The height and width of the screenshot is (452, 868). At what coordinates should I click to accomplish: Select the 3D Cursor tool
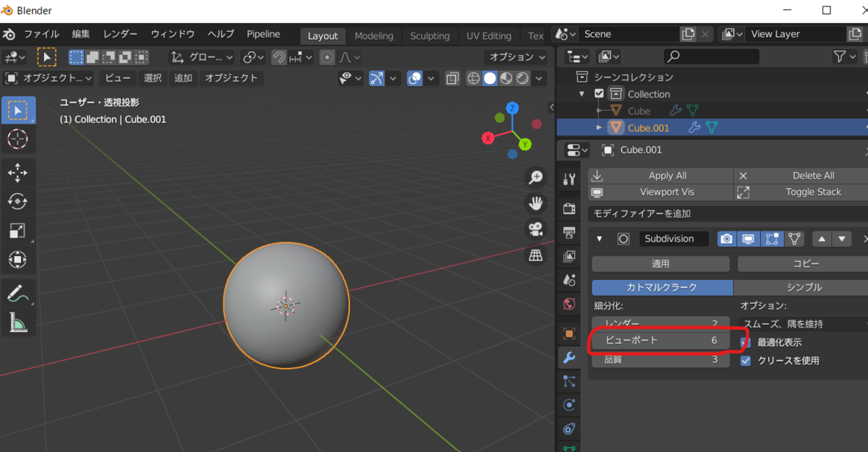(x=17, y=139)
